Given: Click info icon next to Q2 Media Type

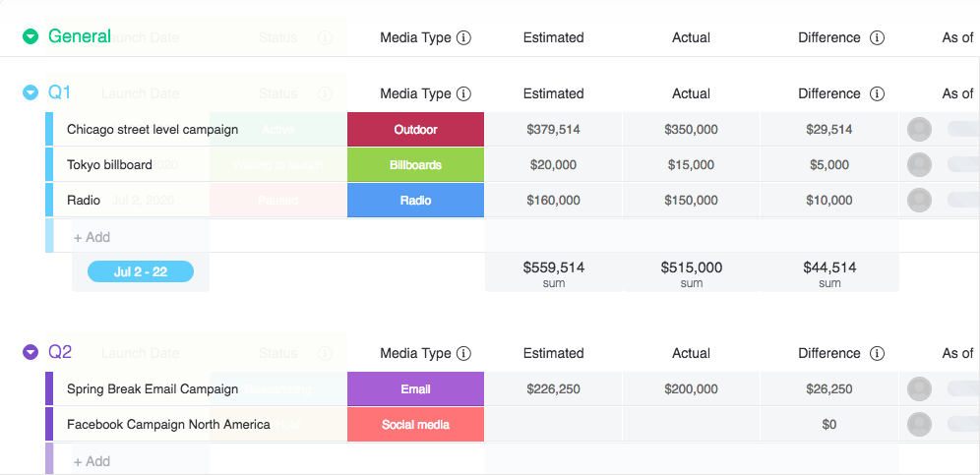Looking at the screenshot, I should (464, 353).
